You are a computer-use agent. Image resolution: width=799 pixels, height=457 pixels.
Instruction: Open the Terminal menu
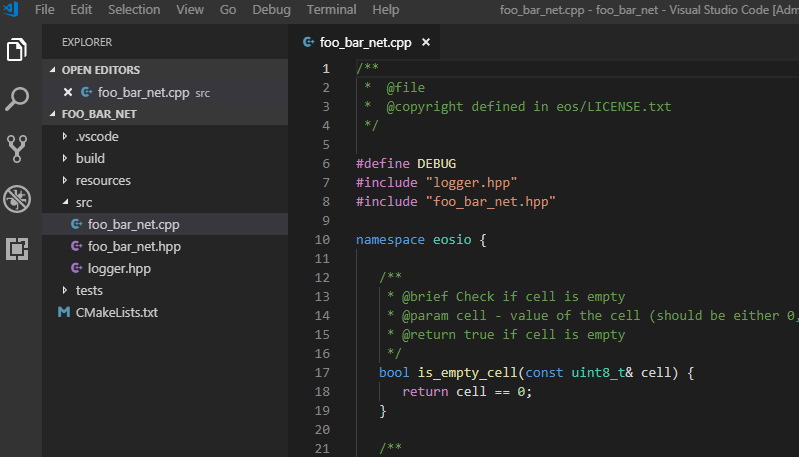331,10
